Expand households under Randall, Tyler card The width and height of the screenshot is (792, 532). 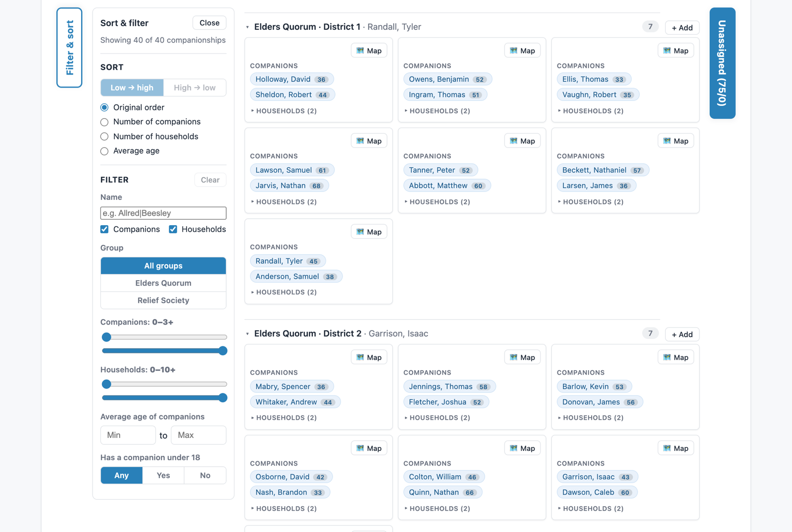[284, 292]
